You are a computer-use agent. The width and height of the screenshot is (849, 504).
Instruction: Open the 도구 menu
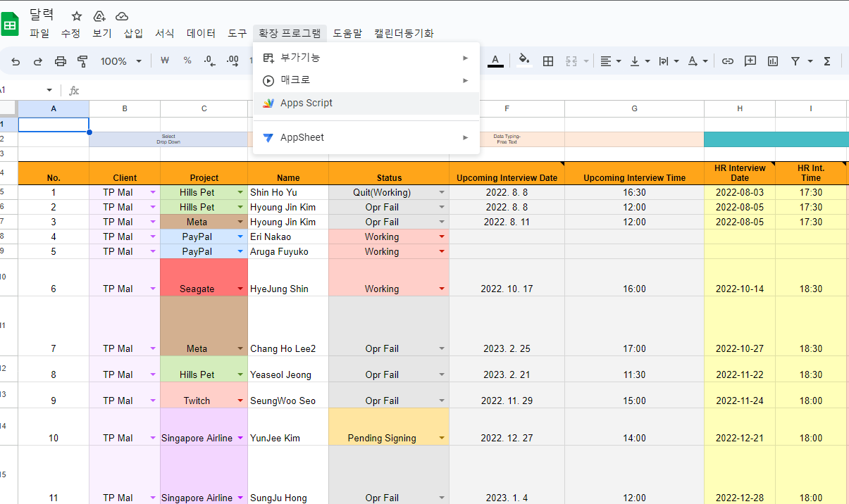click(237, 33)
